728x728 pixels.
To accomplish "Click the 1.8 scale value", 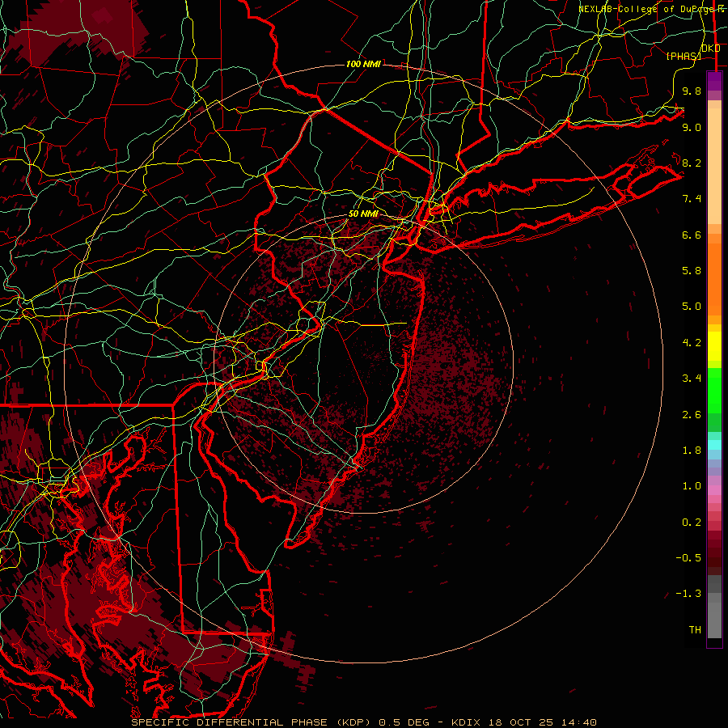I will [692, 451].
